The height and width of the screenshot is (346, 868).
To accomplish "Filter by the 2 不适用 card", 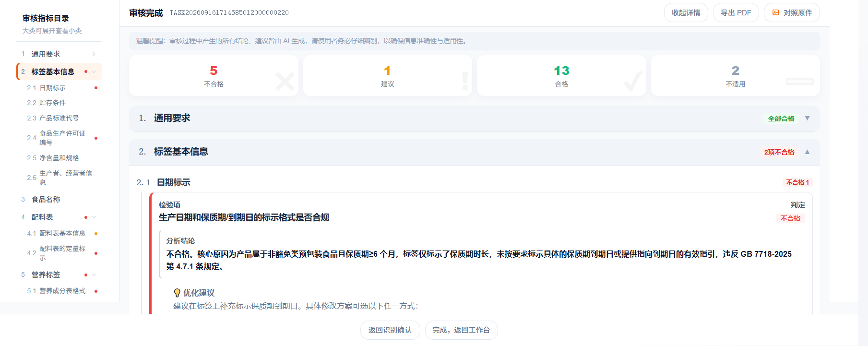I will (735, 76).
